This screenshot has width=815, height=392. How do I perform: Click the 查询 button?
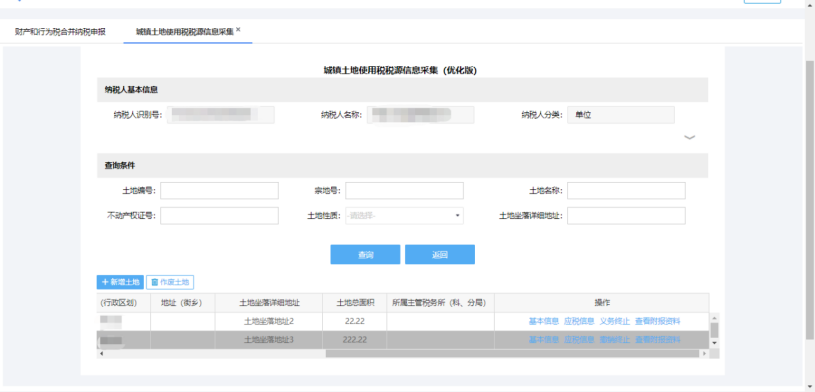pos(365,255)
